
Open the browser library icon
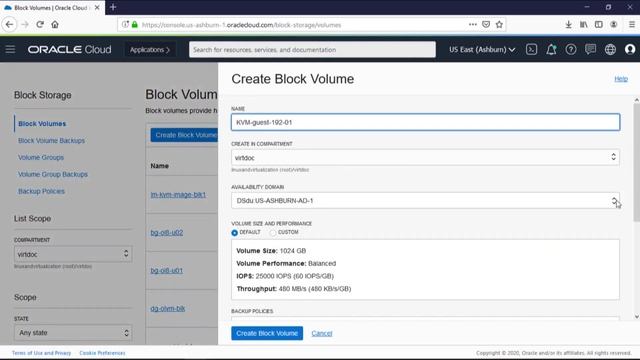[584, 24]
